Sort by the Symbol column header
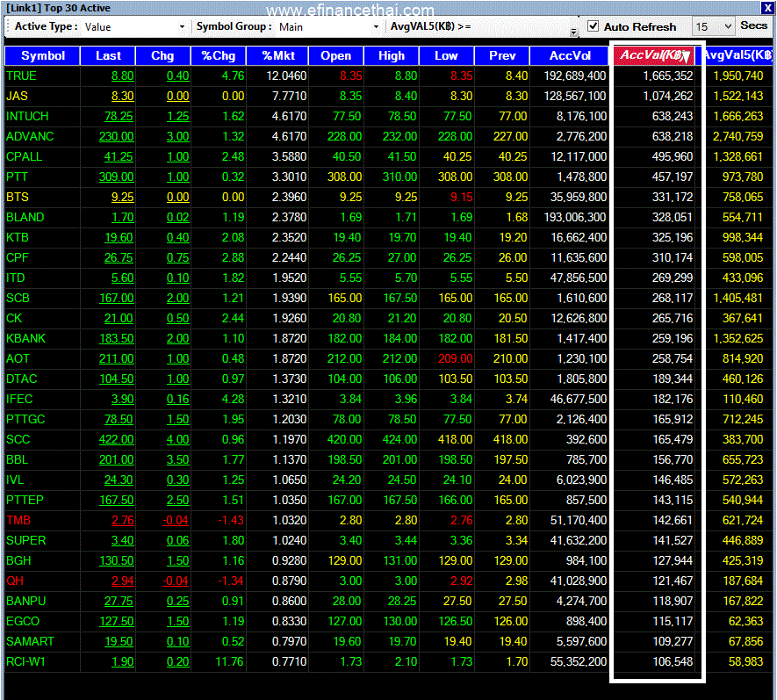The width and height of the screenshot is (777, 700). point(42,55)
